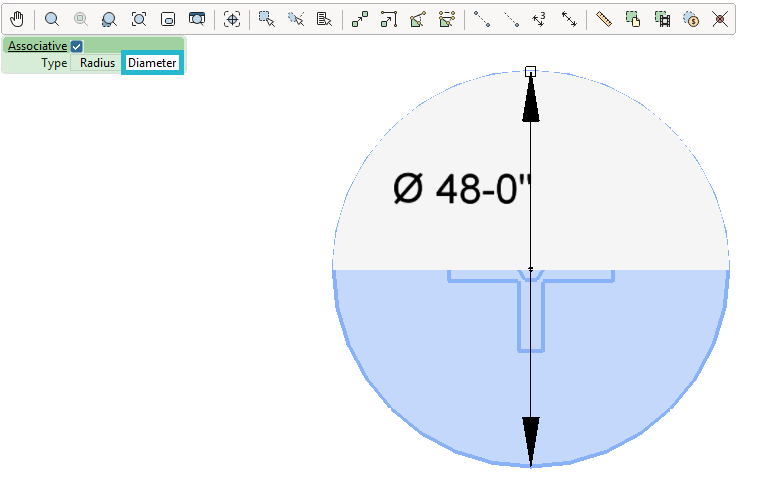The height and width of the screenshot is (489, 762).
Task: Open the select-by-list tool
Action: coord(324,19)
